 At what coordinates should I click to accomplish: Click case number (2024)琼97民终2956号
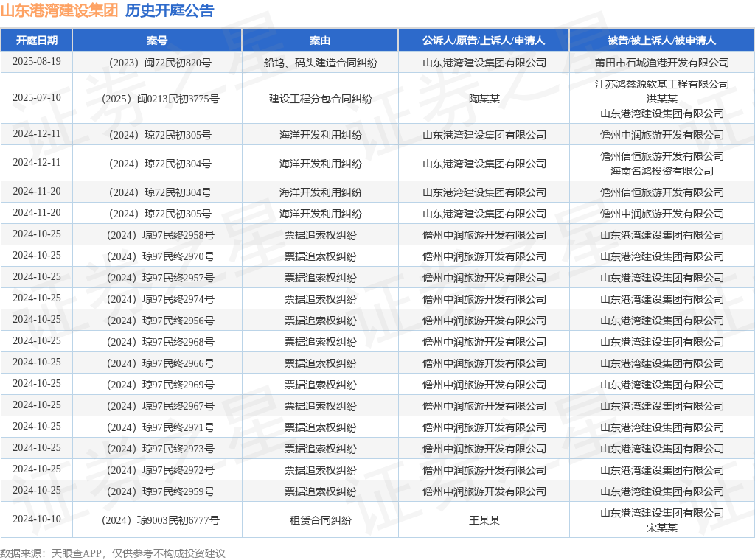160,321
